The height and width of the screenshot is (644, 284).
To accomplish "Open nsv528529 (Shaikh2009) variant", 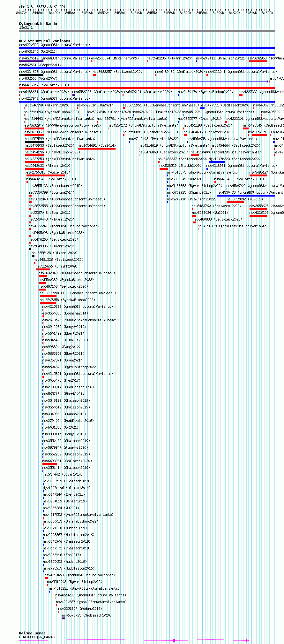I will click(180, 166).
